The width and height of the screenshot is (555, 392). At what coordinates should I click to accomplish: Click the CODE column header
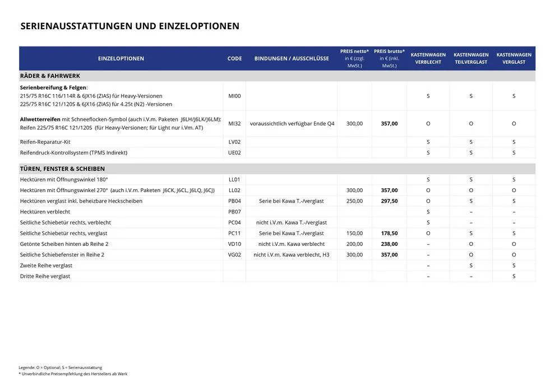pos(234,59)
